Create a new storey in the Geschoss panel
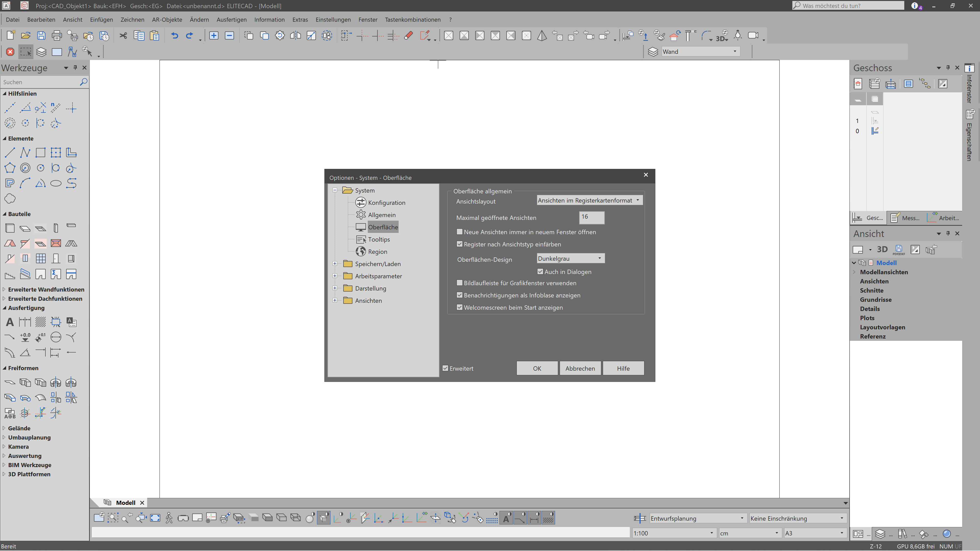Viewport: 980px width, 551px height. coord(874,84)
